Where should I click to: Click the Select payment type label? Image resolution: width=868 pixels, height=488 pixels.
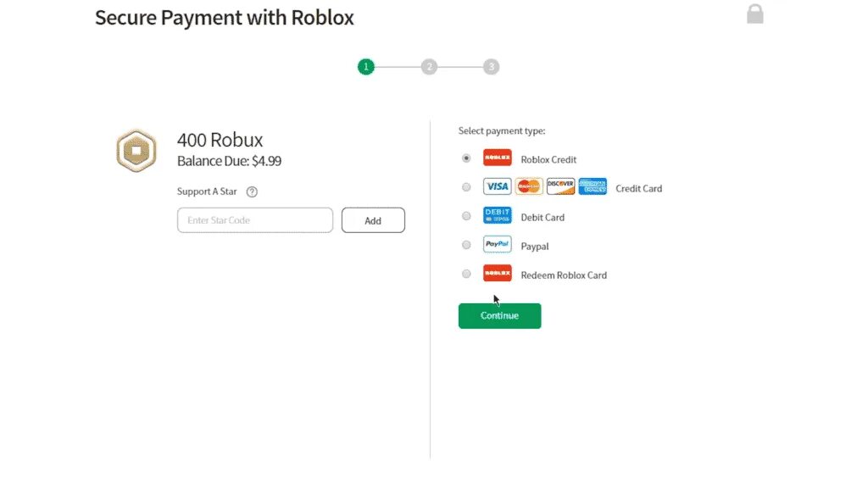pyautogui.click(x=502, y=130)
